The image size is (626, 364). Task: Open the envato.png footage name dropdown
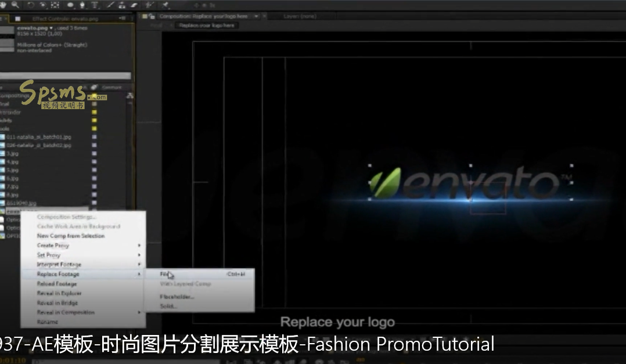click(51, 28)
